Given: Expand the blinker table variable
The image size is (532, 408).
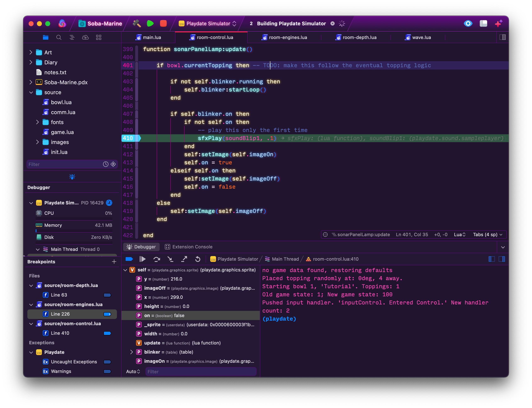Looking at the screenshot, I should click(x=131, y=352).
